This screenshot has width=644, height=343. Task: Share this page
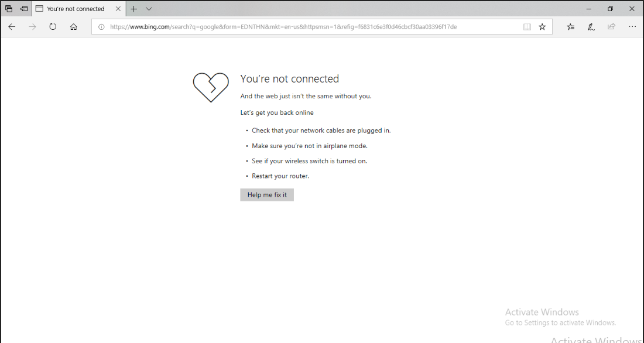(x=611, y=26)
